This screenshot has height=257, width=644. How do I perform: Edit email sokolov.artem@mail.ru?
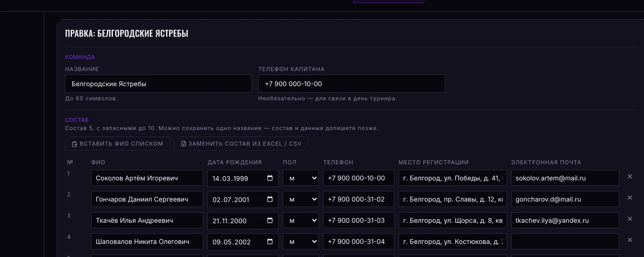(x=565, y=178)
